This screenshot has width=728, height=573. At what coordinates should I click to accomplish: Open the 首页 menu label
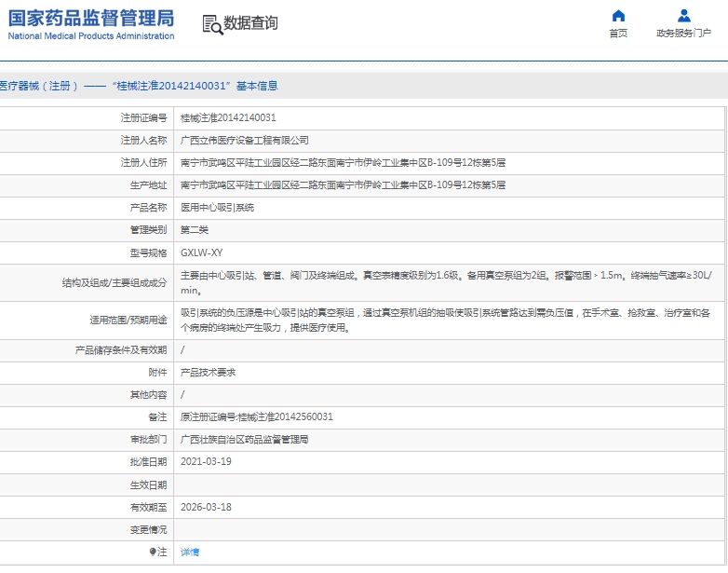pyautogui.click(x=618, y=34)
